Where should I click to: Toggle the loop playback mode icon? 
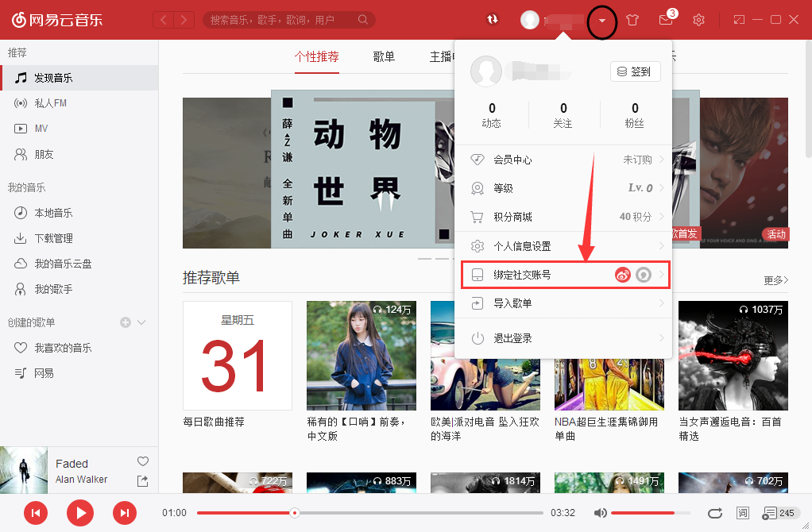pos(714,514)
